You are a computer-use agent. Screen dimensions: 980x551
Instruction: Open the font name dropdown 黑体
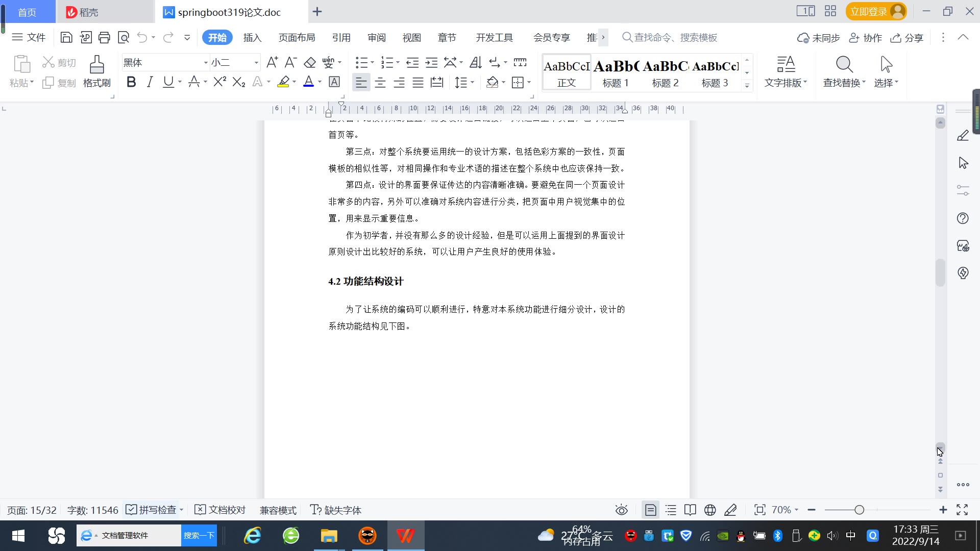(x=206, y=63)
